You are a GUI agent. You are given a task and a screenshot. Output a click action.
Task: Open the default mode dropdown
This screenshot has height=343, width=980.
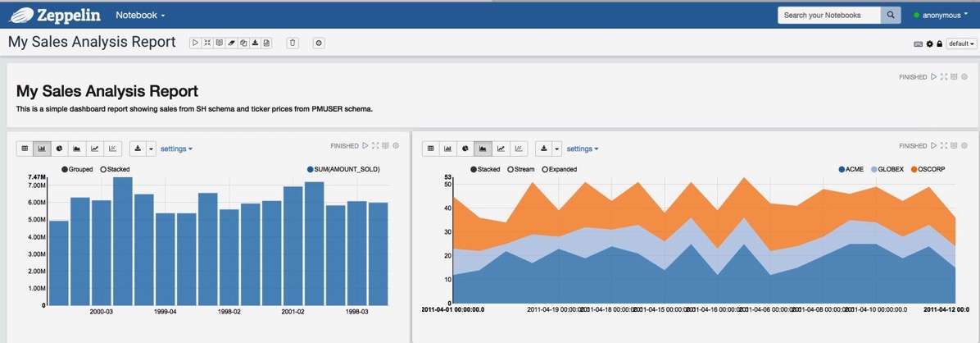point(961,43)
